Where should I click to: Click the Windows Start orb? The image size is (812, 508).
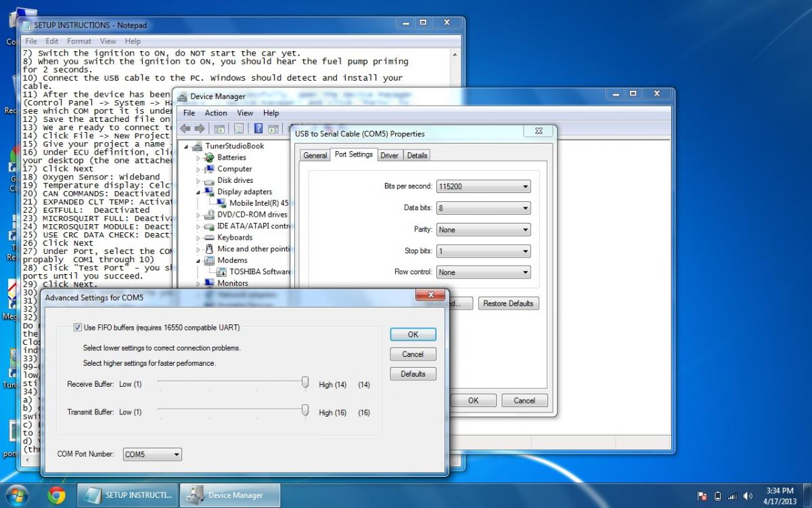(x=17, y=495)
